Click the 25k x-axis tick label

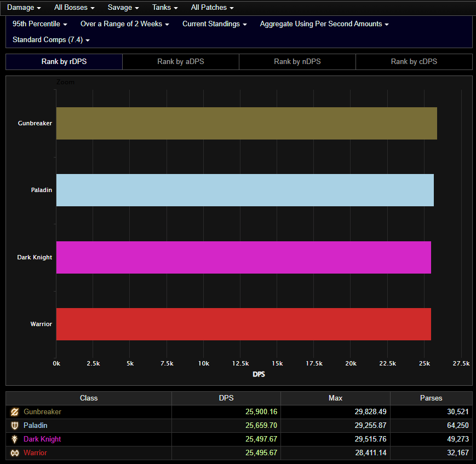pyautogui.click(x=425, y=364)
